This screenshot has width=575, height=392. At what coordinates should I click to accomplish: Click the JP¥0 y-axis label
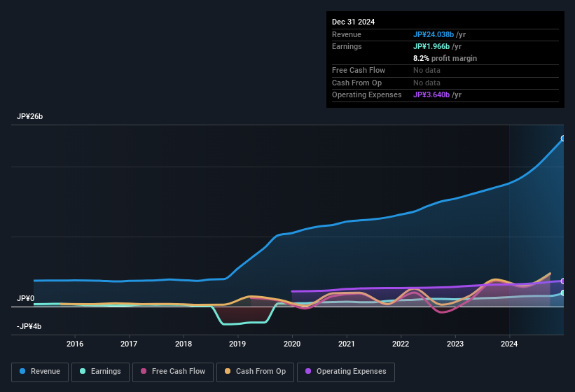pyautogui.click(x=25, y=299)
